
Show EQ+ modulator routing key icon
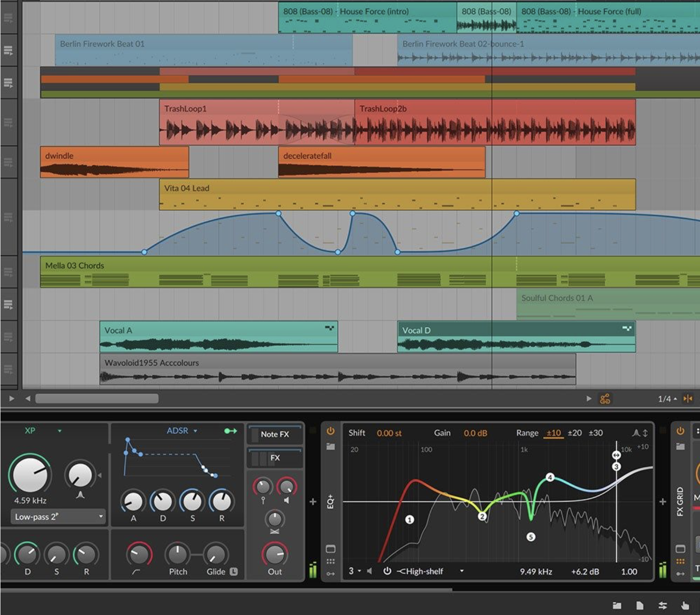330,574
